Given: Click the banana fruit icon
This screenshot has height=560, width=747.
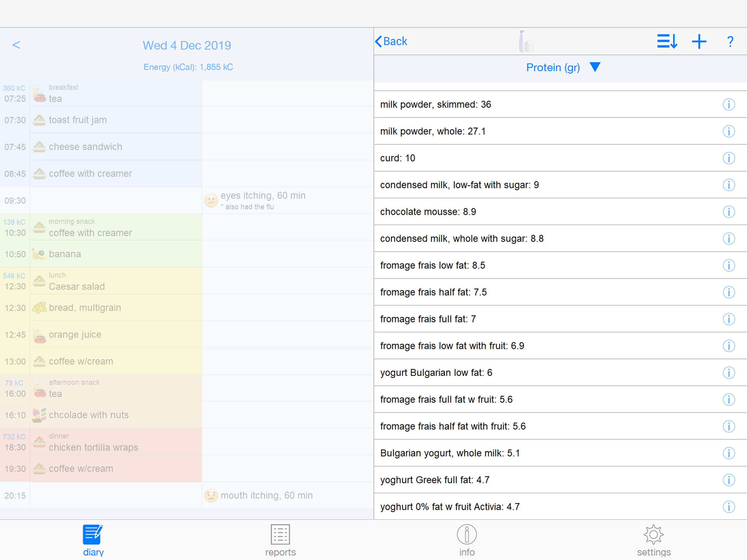Looking at the screenshot, I should click(x=39, y=254).
